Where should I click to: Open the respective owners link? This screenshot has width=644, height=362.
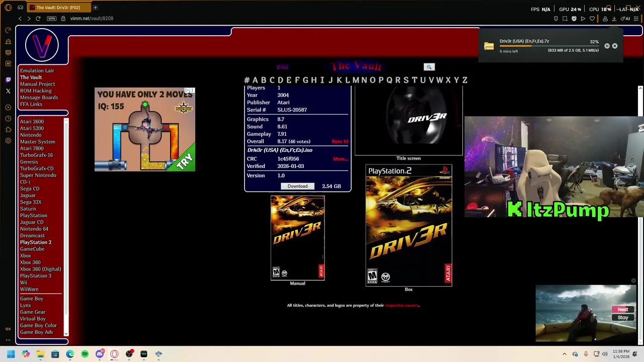pos(401,305)
